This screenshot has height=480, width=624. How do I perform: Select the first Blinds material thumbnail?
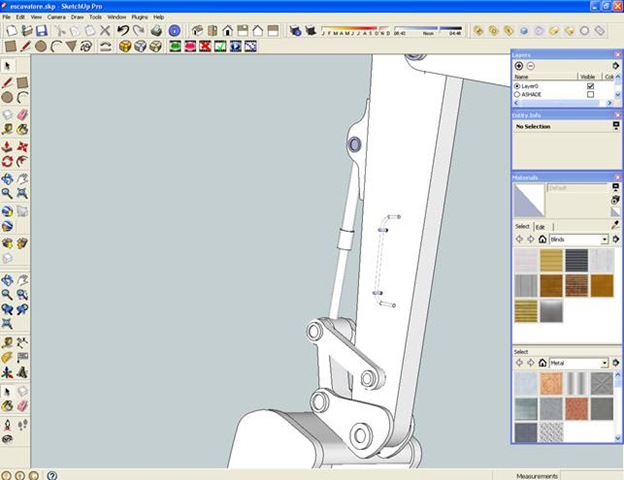[526, 261]
